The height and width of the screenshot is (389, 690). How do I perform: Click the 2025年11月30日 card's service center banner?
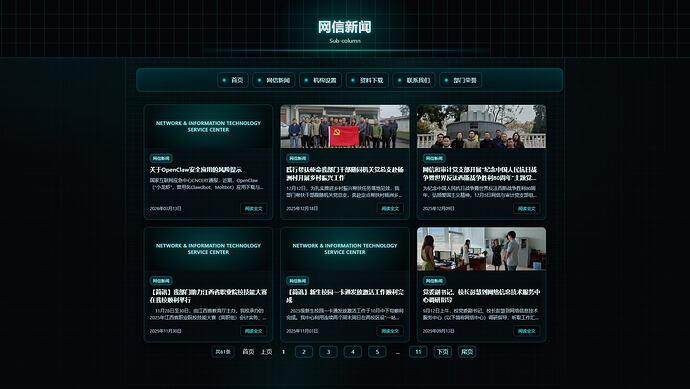coord(208,249)
